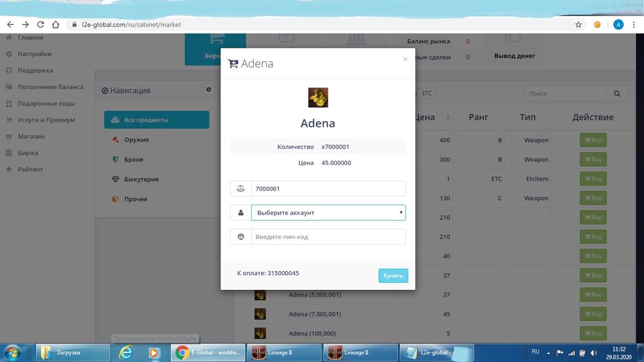Open Internet Explorer from the taskbar
Screen dimensions: 644x362
[x=126, y=352]
